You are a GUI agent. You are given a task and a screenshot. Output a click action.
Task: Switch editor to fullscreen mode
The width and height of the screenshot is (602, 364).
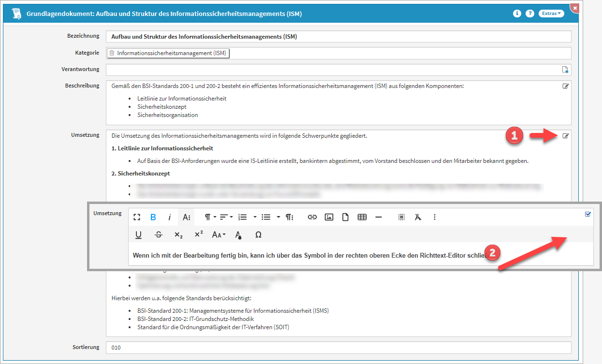coord(137,218)
